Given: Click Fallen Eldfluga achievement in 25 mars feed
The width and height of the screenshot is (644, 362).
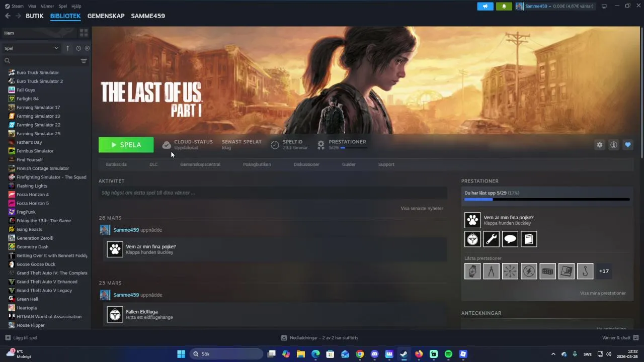Looking at the screenshot, I should point(275,315).
